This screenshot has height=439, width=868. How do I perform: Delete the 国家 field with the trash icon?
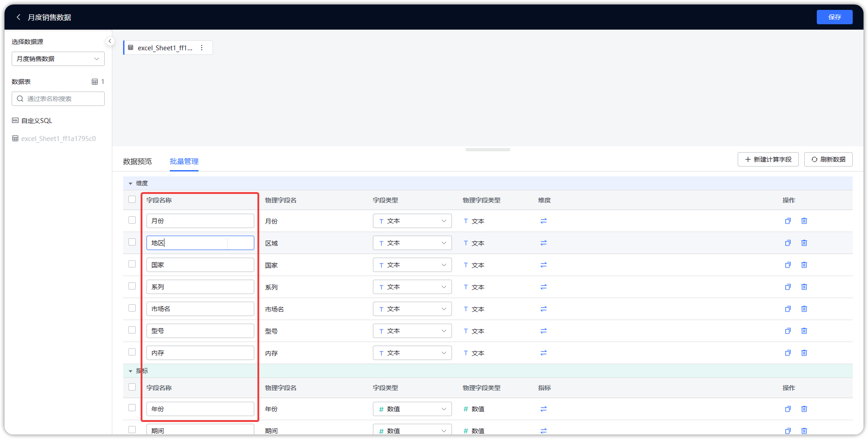tap(804, 265)
